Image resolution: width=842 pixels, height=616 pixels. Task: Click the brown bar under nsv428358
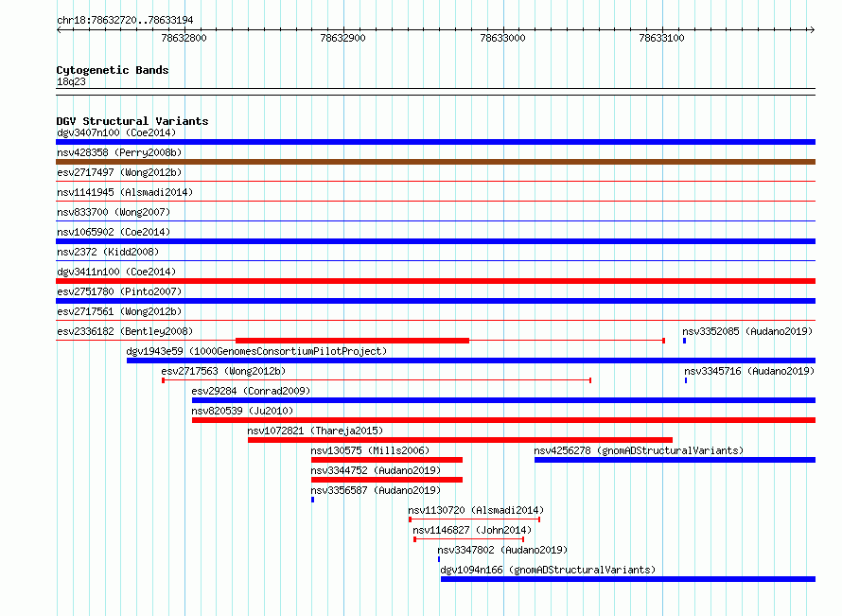[x=435, y=162]
